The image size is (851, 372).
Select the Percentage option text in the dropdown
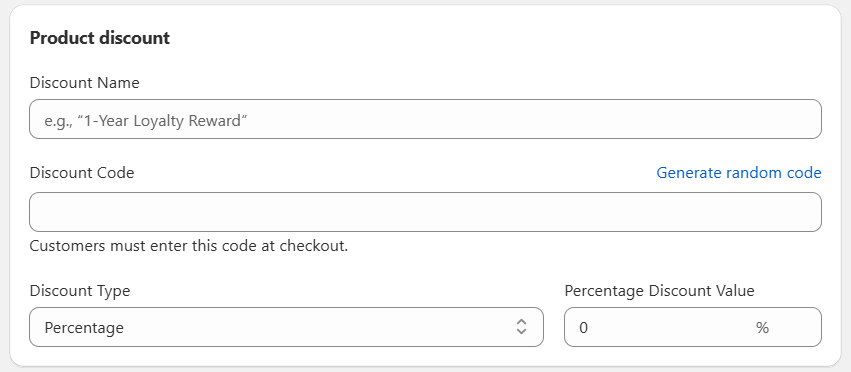pos(84,328)
